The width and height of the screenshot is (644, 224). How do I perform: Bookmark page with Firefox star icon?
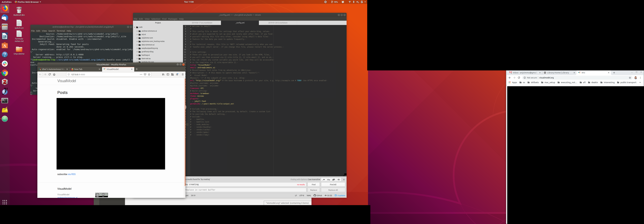[x=149, y=74]
